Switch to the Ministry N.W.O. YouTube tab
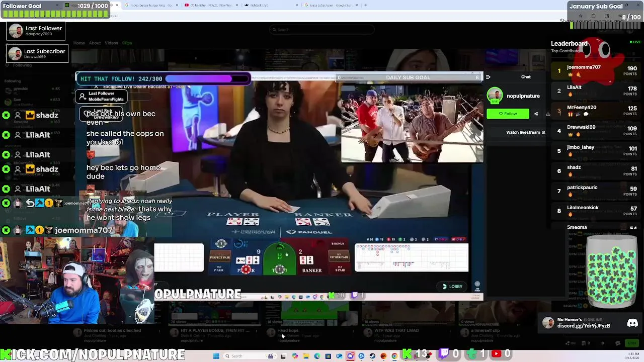Screen dimensions: 644x362 click(x=211, y=5)
